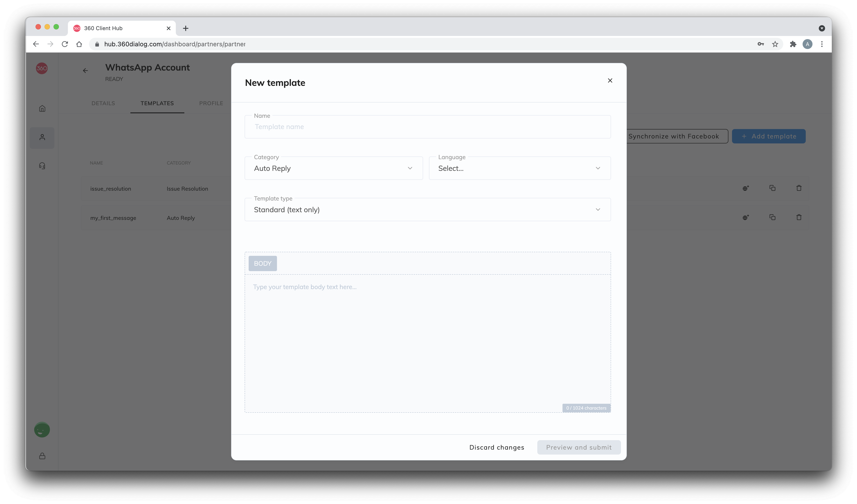
Task: Click the Auto Reply table cell
Action: point(181,218)
